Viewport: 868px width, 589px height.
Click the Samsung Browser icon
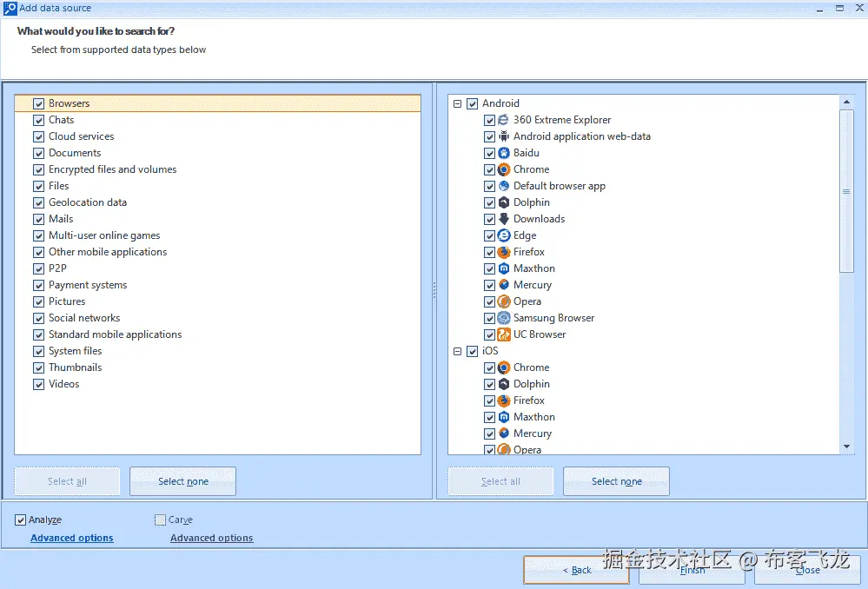[503, 318]
